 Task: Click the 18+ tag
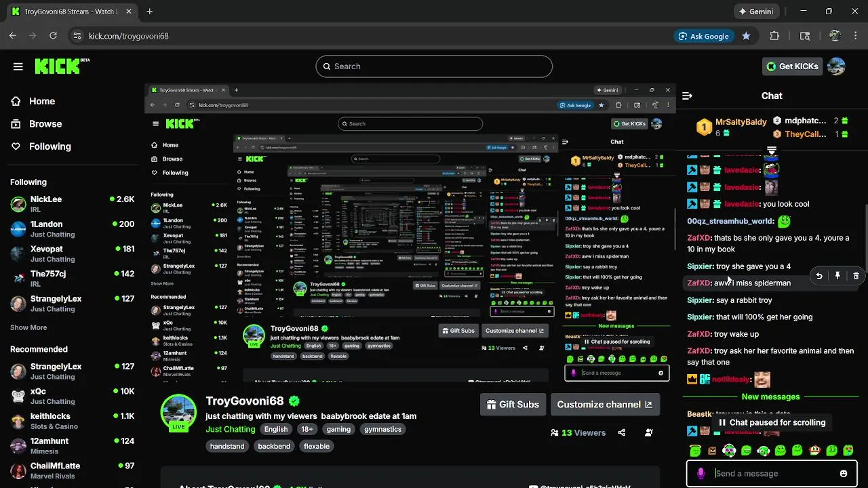point(307,429)
